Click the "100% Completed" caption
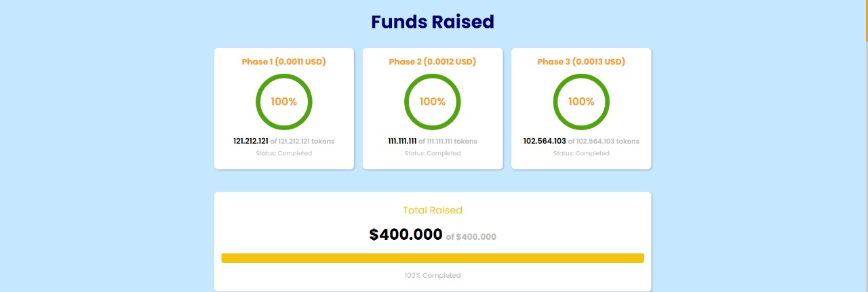Screen dimensions: 868x292 (x=433, y=275)
